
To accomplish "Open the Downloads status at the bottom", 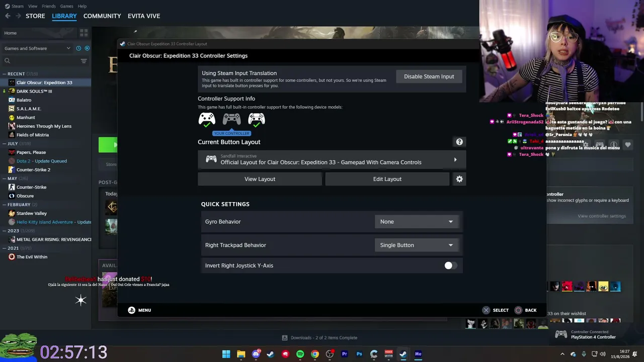I will click(x=319, y=338).
